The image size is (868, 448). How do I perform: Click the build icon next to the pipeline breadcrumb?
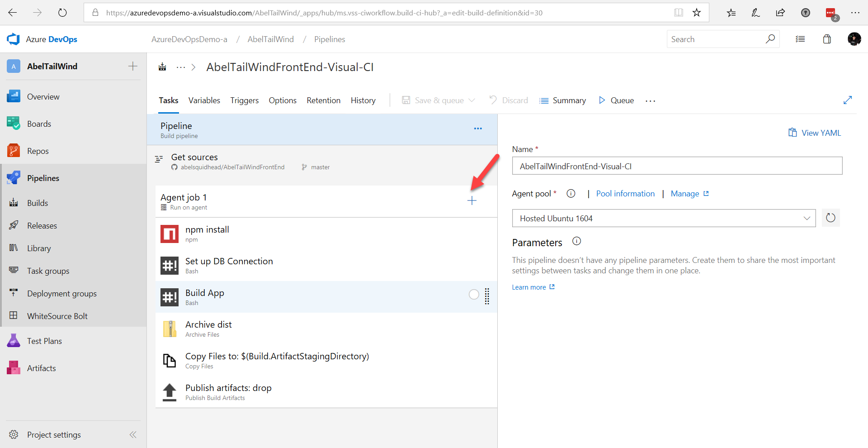click(162, 67)
